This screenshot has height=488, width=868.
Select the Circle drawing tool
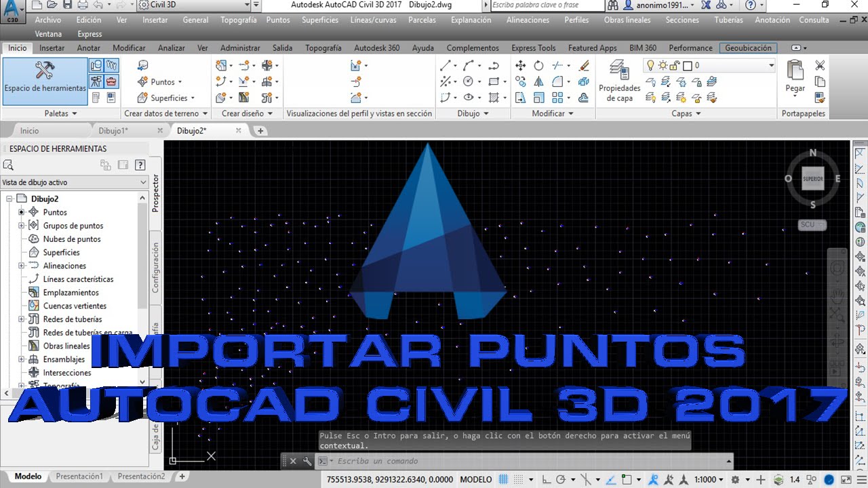pos(468,81)
